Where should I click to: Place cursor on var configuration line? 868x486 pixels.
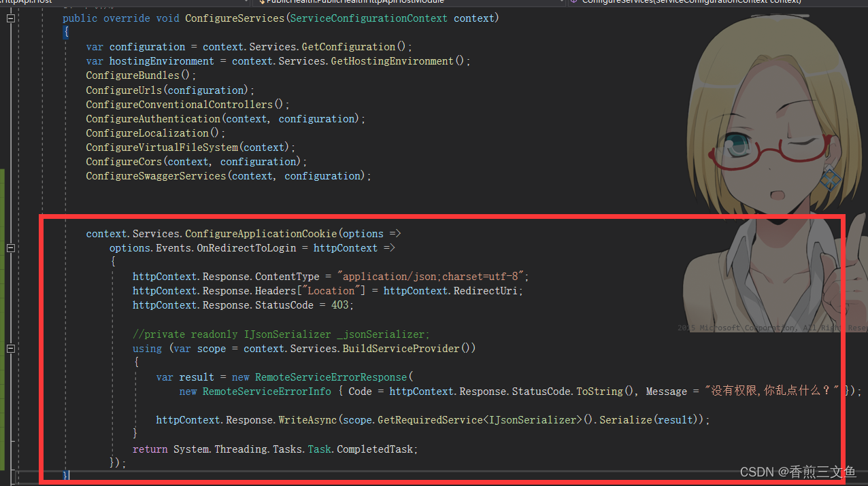(x=249, y=47)
